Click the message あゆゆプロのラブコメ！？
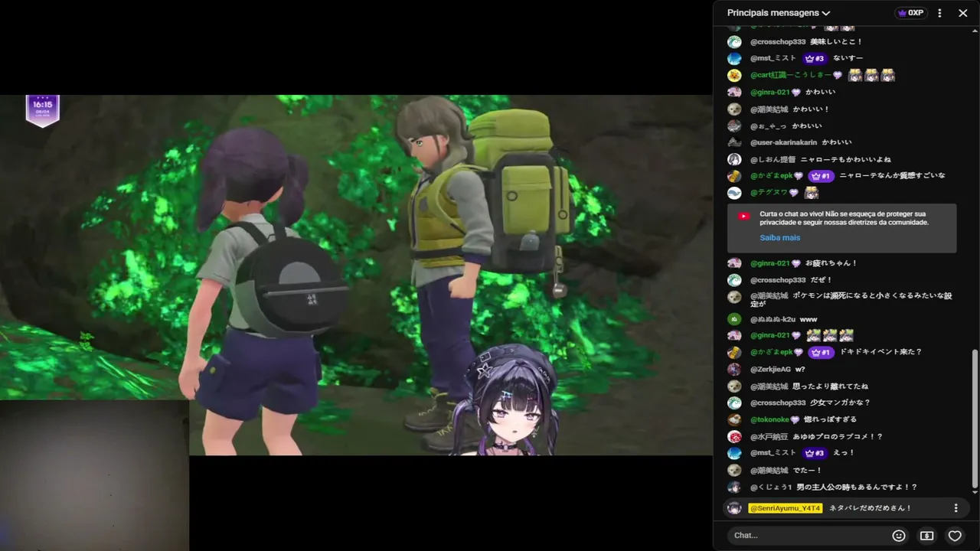This screenshot has width=980, height=551. (x=838, y=436)
